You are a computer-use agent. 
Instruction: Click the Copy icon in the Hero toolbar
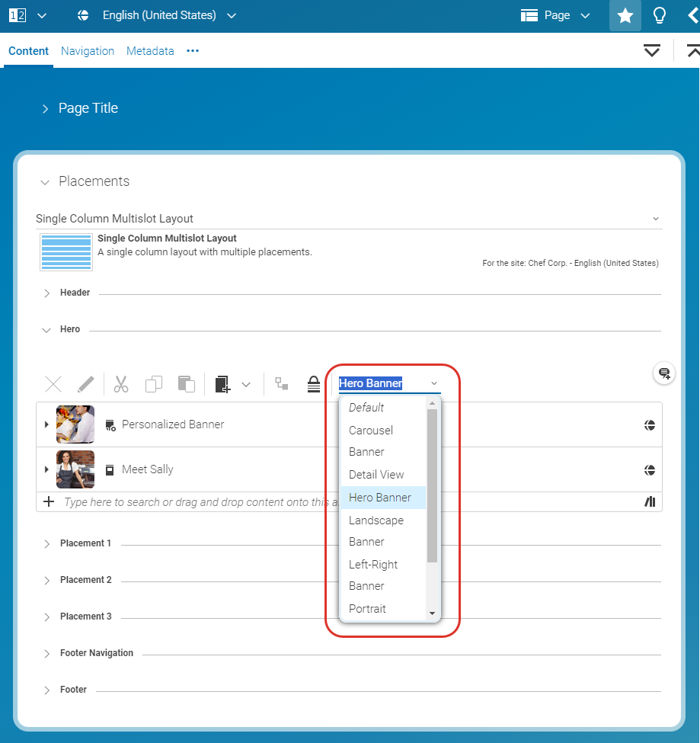[153, 383]
